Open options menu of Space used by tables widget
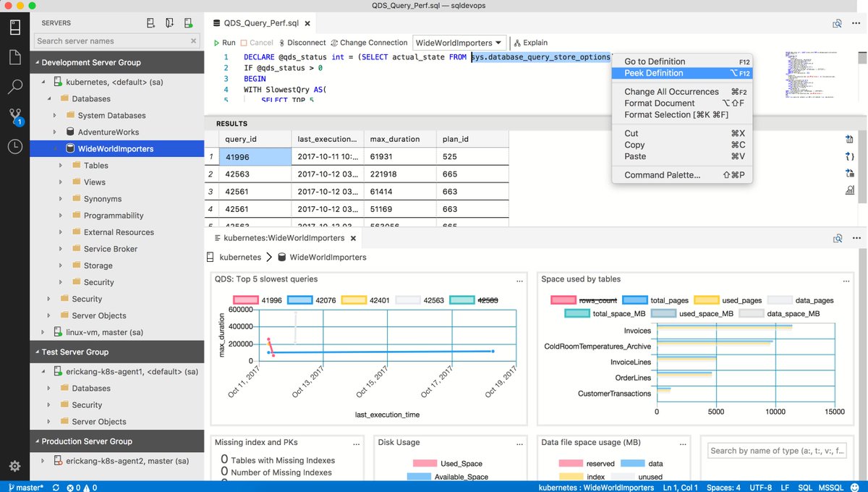This screenshot has width=868, height=492. [x=845, y=280]
